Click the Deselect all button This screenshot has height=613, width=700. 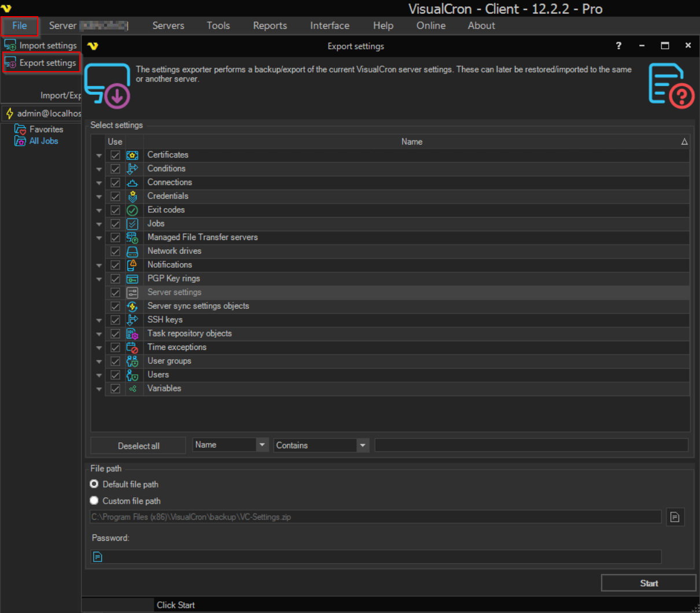138,446
